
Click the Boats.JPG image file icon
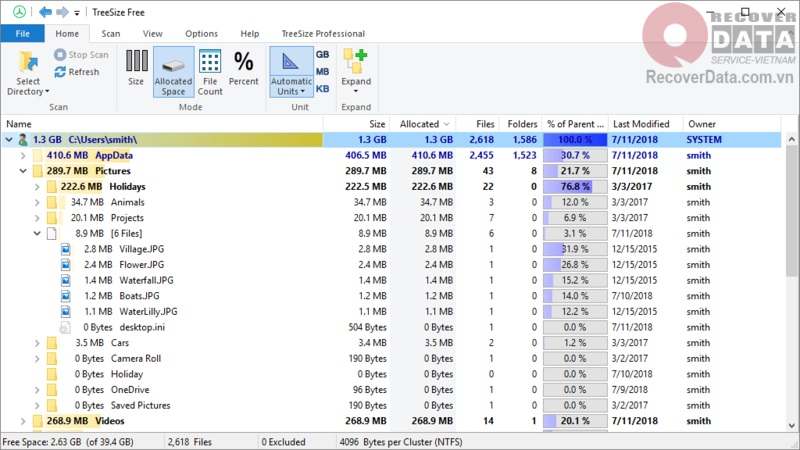click(x=65, y=296)
